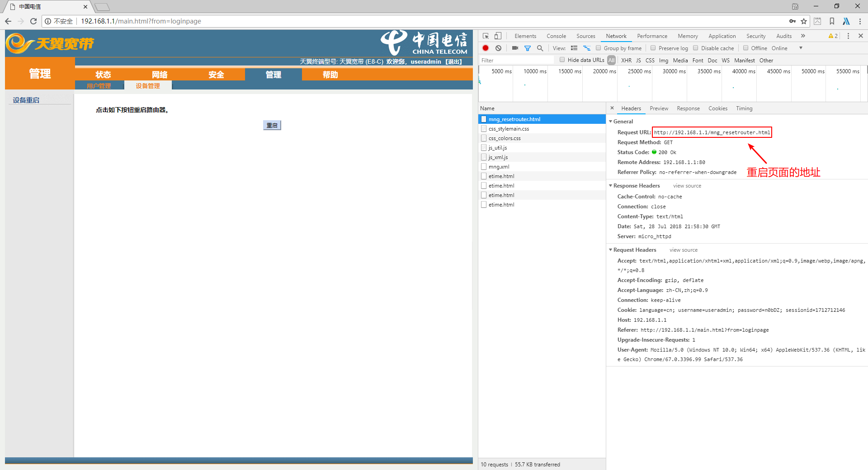Switch to the Console tab in DevTools
Screen dimensions: 868x470
tap(556, 36)
